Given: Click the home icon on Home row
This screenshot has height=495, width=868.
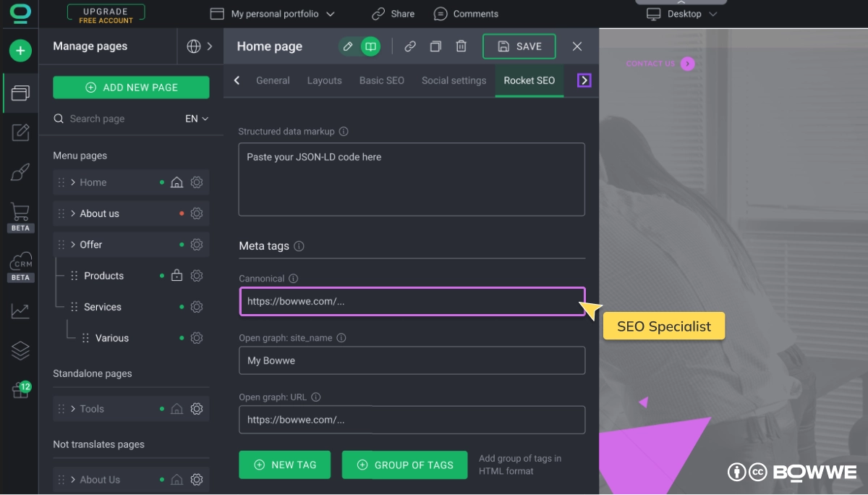Looking at the screenshot, I should tap(176, 182).
